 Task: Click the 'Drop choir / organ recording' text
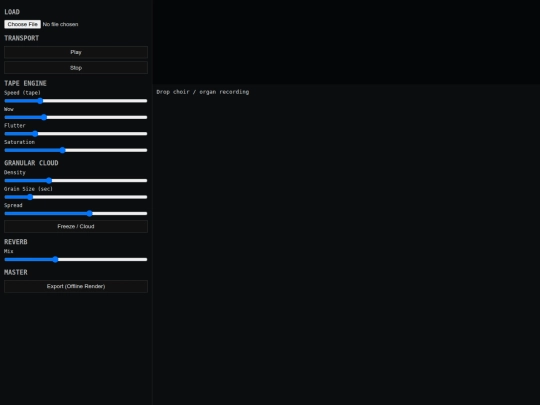(x=202, y=92)
